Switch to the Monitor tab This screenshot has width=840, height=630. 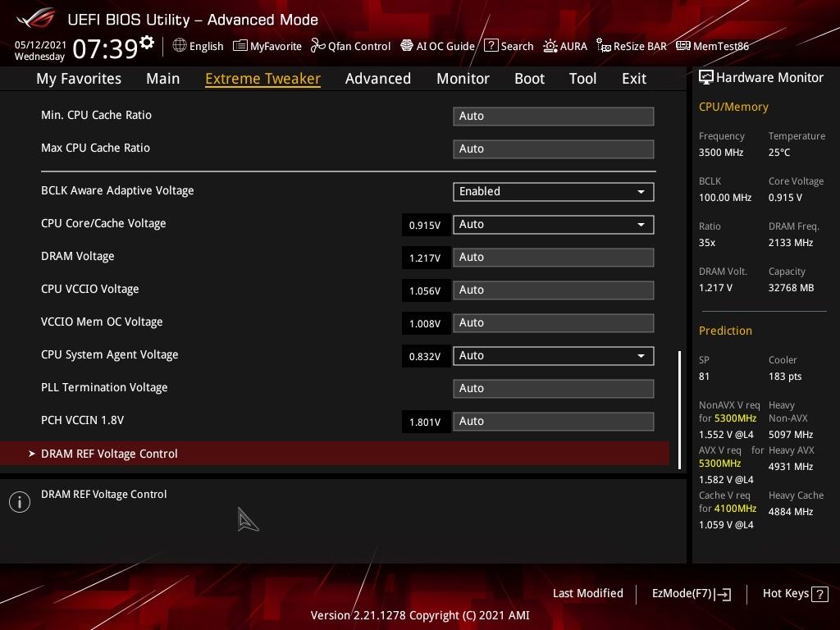coord(463,79)
